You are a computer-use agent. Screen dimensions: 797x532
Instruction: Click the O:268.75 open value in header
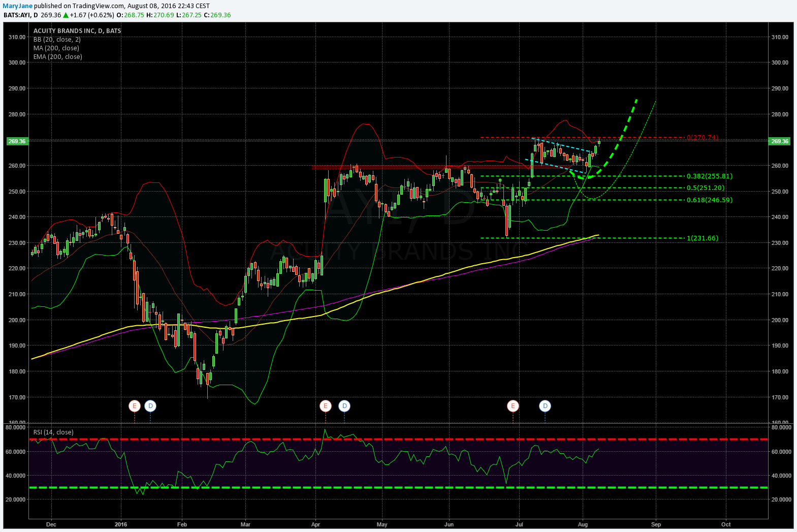pyautogui.click(x=131, y=15)
